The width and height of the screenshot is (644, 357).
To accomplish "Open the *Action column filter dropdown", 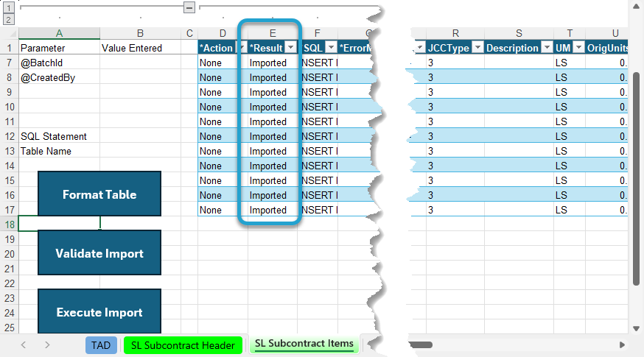I will coord(242,48).
